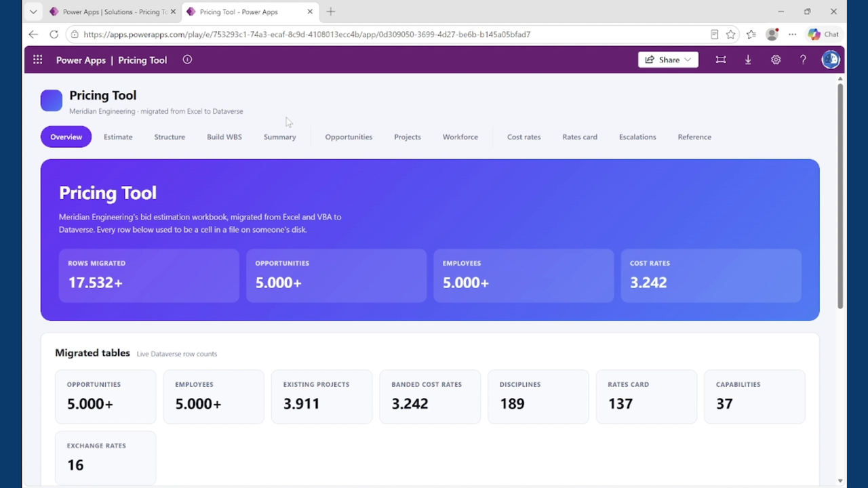Open a new browser tab with plus icon

click(x=330, y=12)
